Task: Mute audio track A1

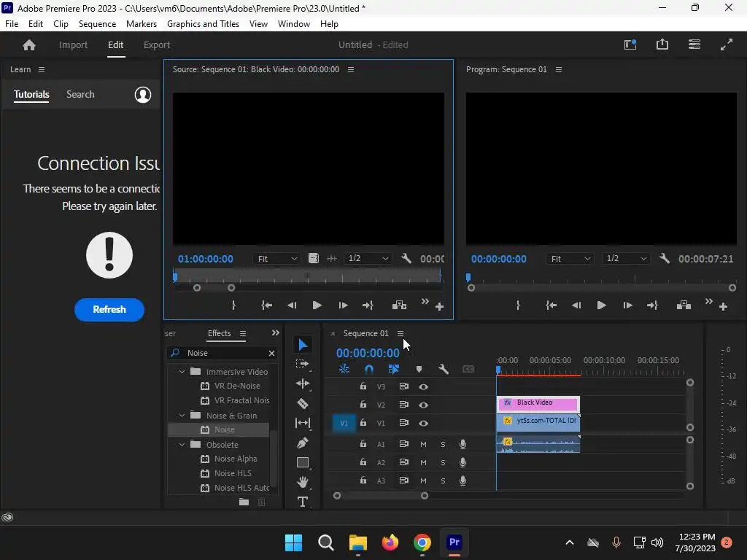Action: [x=423, y=444]
